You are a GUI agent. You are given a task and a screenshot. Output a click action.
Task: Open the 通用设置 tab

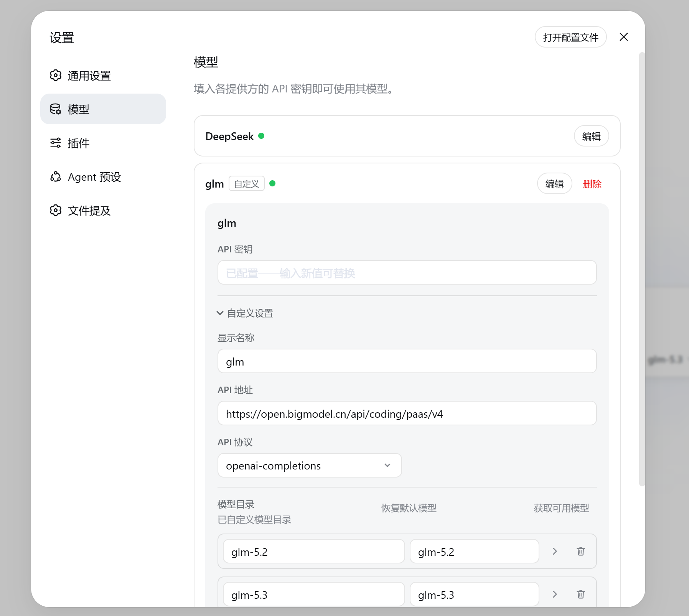point(103,76)
